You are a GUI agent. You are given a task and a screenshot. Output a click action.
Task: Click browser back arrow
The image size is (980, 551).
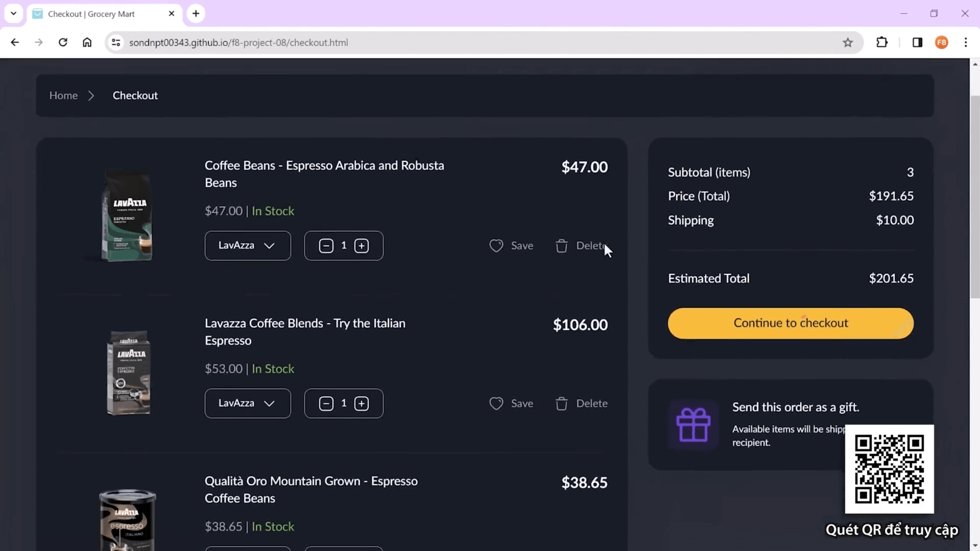click(x=15, y=42)
